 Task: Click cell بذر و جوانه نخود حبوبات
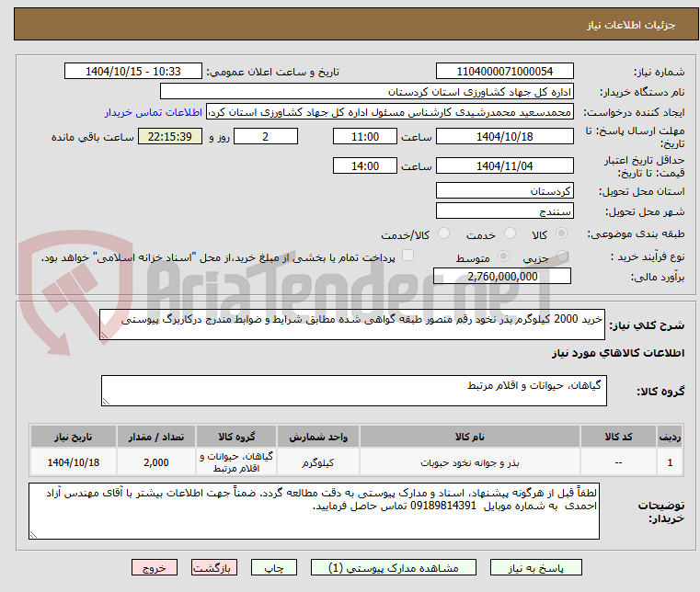[470, 462]
